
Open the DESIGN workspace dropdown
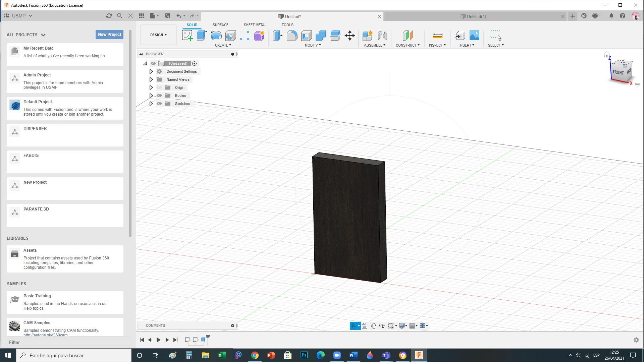tap(158, 35)
